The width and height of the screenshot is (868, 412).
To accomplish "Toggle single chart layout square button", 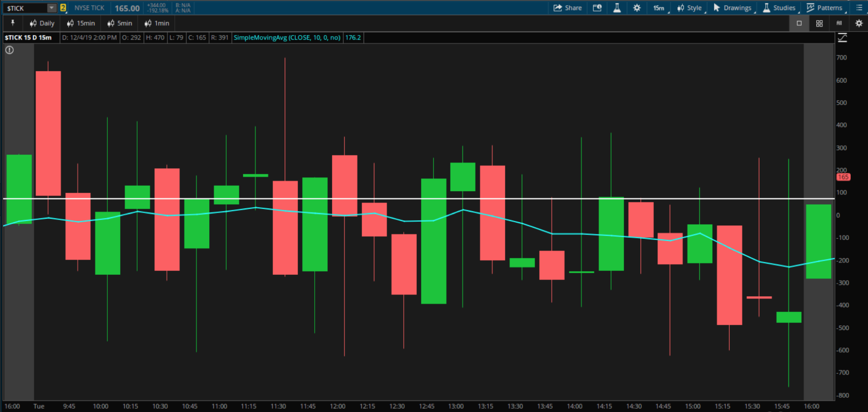I will (x=799, y=23).
